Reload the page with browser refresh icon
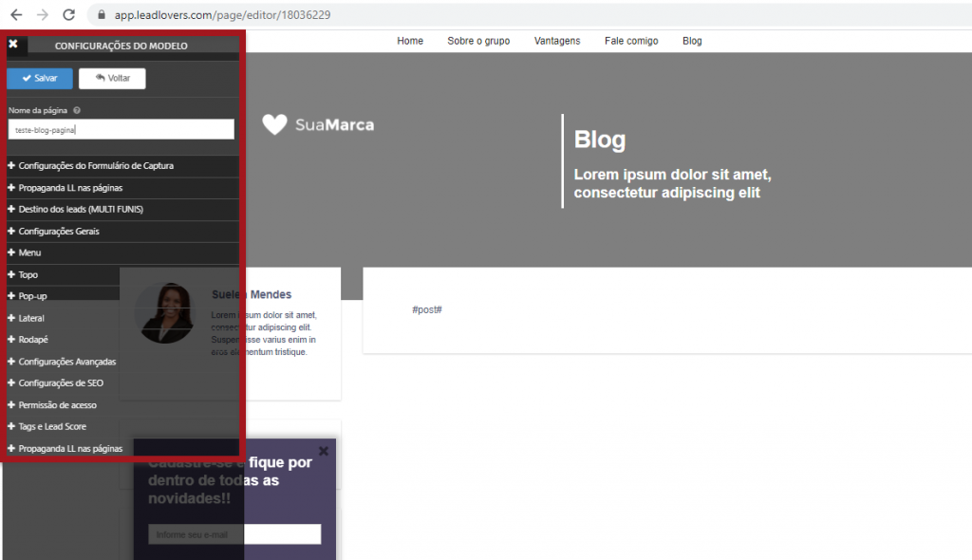This screenshot has height=560, width=972. click(x=68, y=15)
